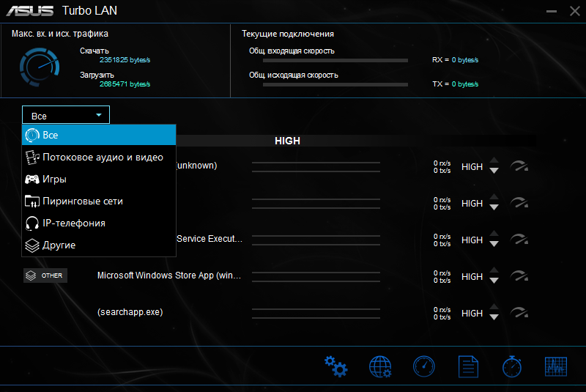Raise priority of Microsoft Windows Store App

(x=494, y=270)
